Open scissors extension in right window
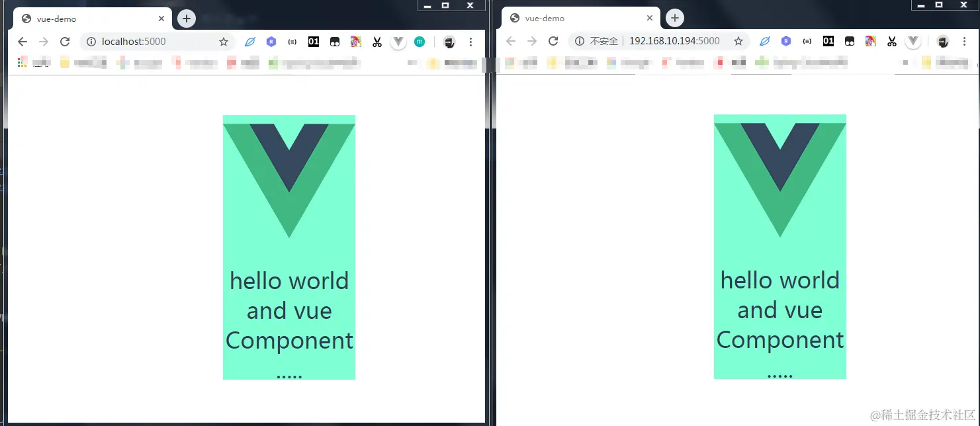 (x=892, y=41)
